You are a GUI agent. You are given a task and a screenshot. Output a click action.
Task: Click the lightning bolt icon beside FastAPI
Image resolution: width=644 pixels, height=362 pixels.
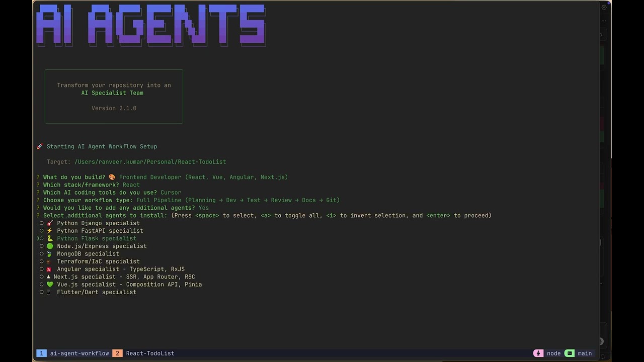click(49, 231)
